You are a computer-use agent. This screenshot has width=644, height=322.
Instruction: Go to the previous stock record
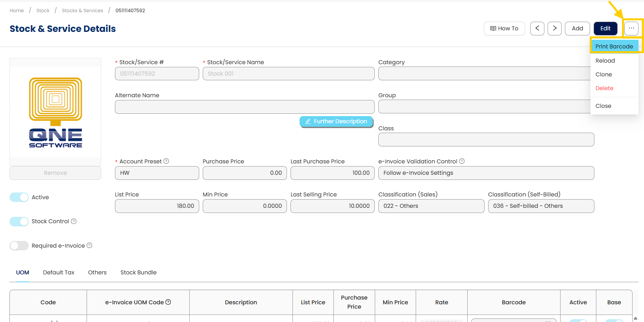click(537, 28)
